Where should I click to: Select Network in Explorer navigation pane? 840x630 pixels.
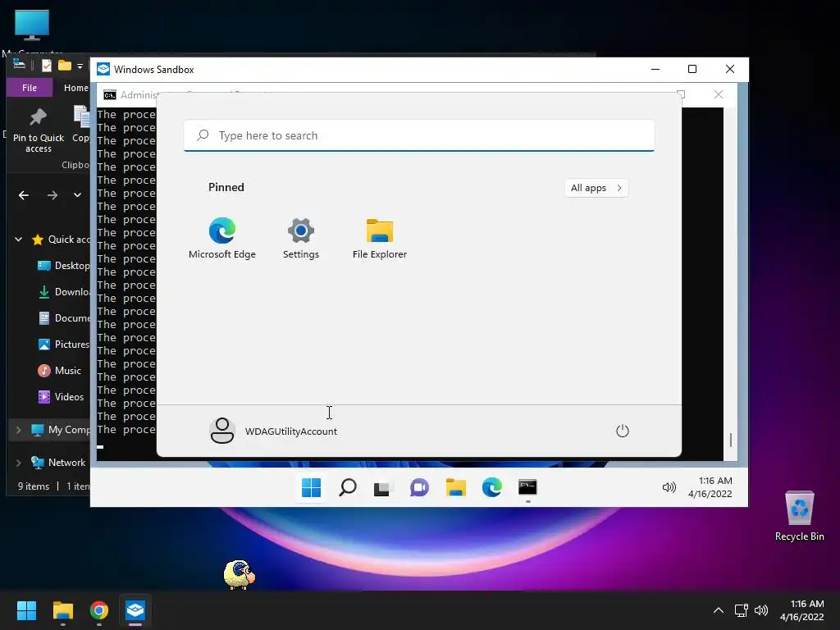(58, 463)
